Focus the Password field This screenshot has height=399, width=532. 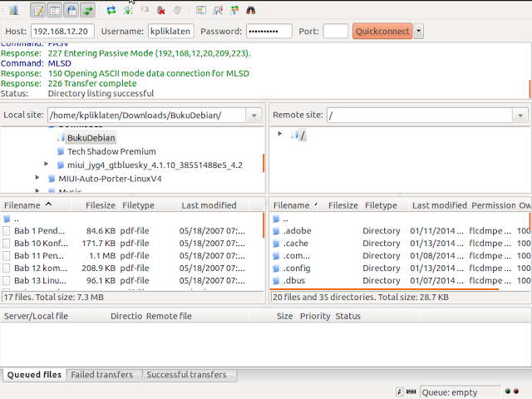269,32
